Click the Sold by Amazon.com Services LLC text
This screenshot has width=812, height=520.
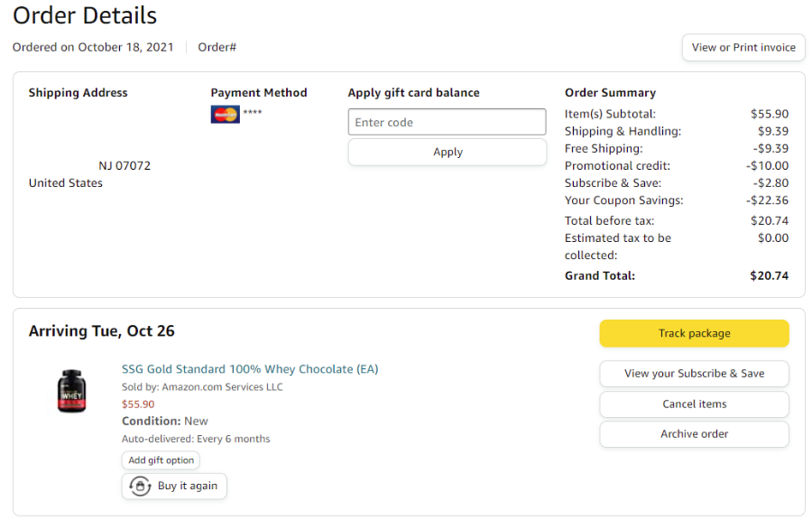point(202,387)
